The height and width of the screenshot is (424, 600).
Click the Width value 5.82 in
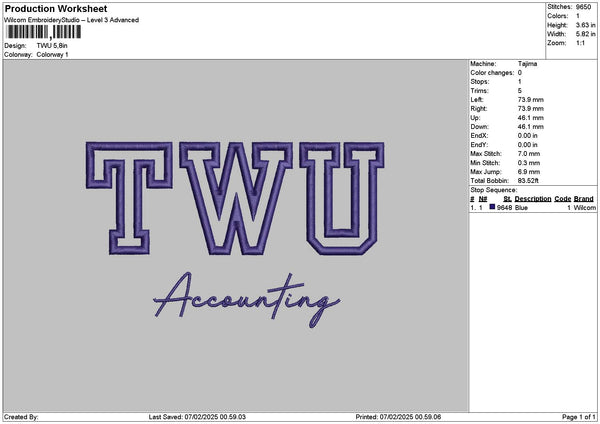585,34
